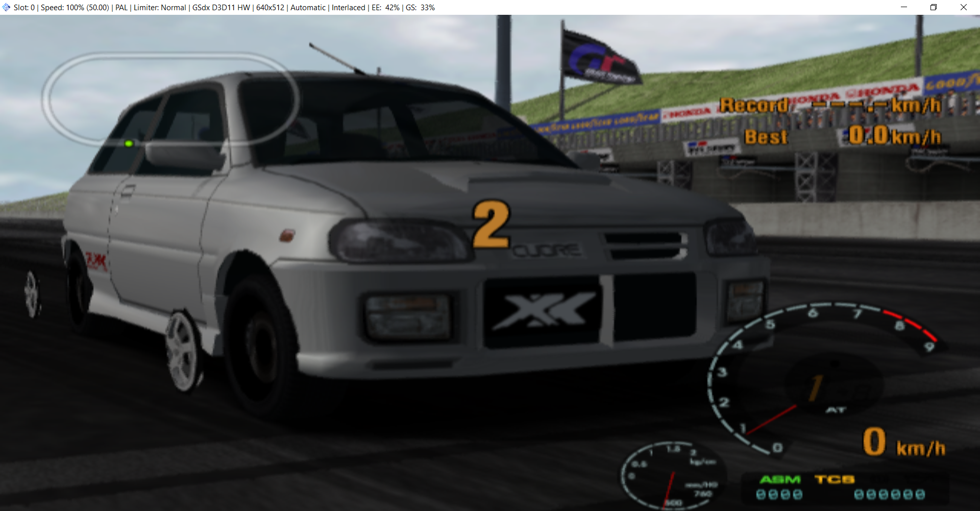
Task: Close the emulator window
Action: tap(964, 7)
